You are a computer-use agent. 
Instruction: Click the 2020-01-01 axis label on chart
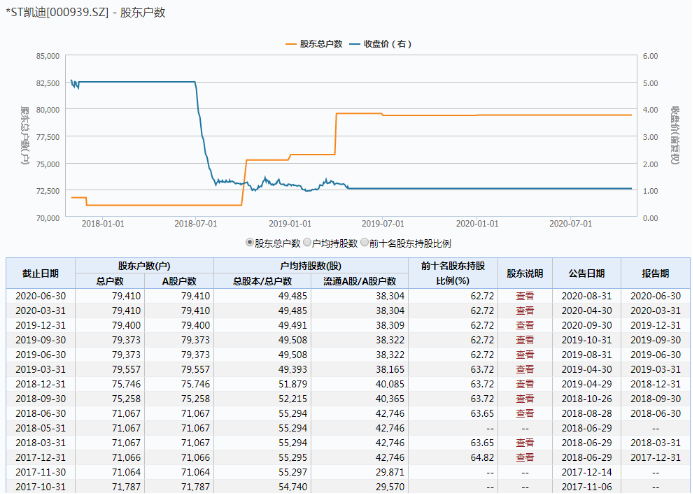coord(477,224)
